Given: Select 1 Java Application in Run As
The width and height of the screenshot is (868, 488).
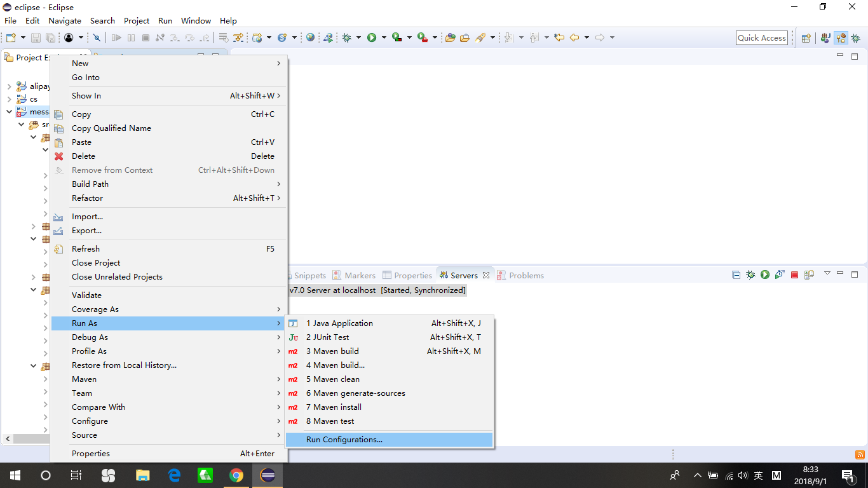Looking at the screenshot, I should click(389, 323).
